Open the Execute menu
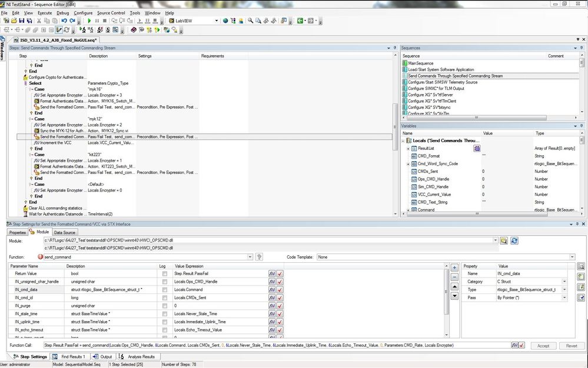Viewport: 588px width, 368px height. pos(45,13)
